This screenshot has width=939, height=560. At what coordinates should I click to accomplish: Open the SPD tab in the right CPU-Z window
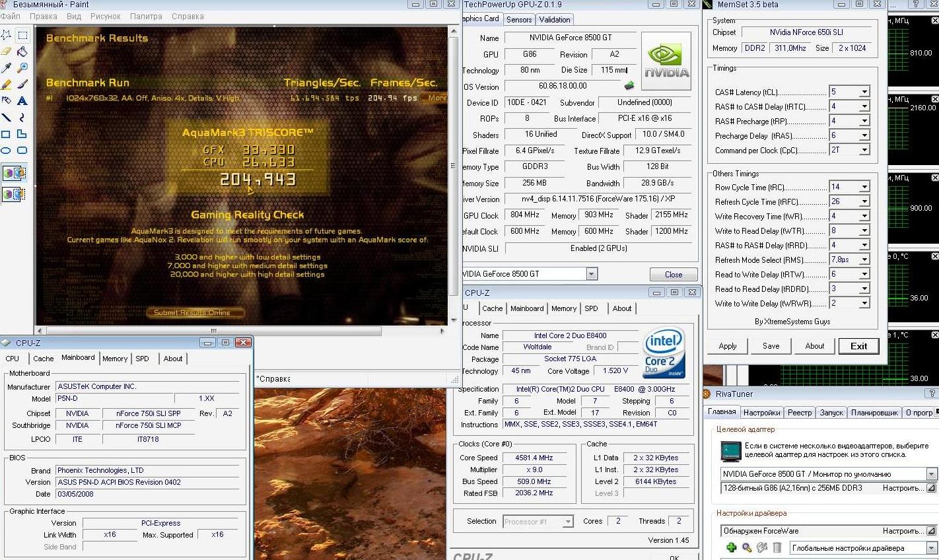tap(591, 308)
